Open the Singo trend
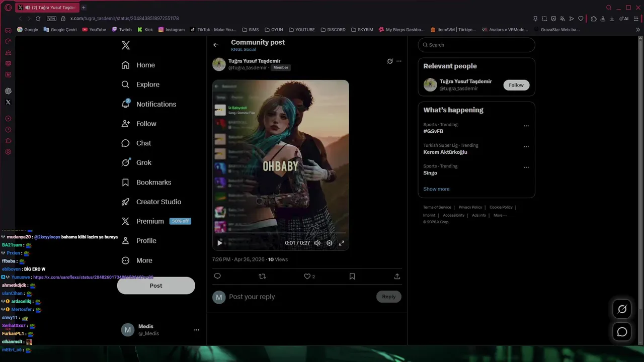The image size is (644, 362). 430,173
